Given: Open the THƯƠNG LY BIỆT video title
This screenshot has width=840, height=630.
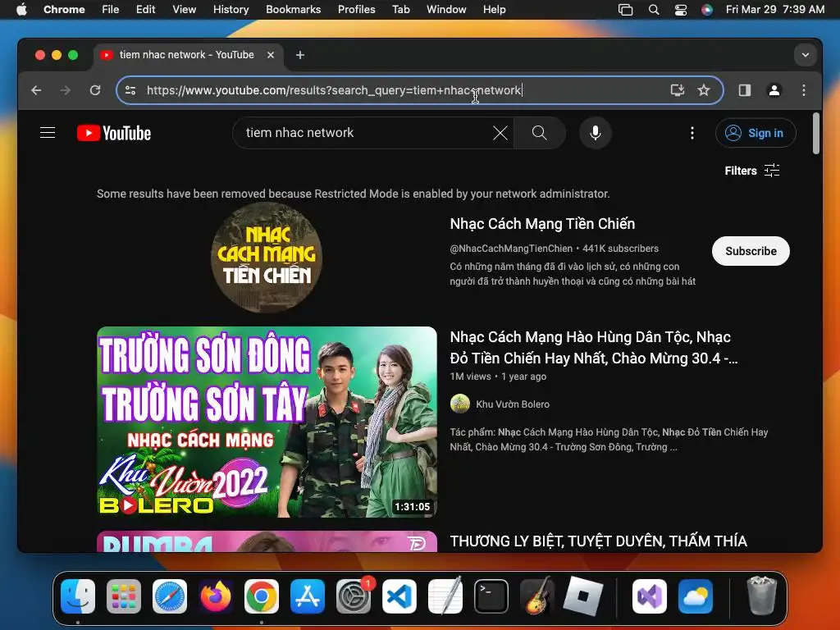Looking at the screenshot, I should 598,541.
